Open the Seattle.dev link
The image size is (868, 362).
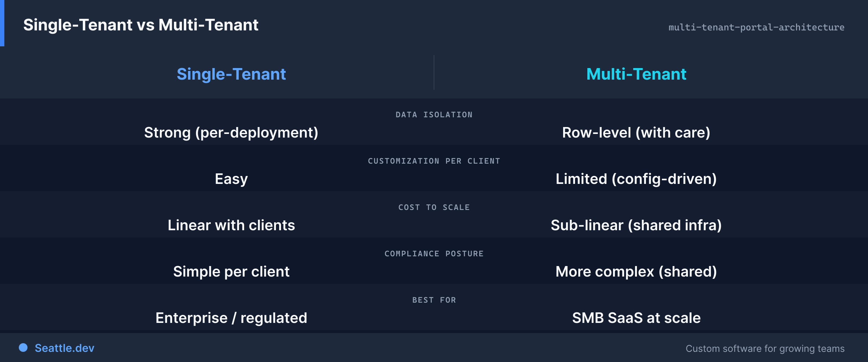click(x=64, y=348)
